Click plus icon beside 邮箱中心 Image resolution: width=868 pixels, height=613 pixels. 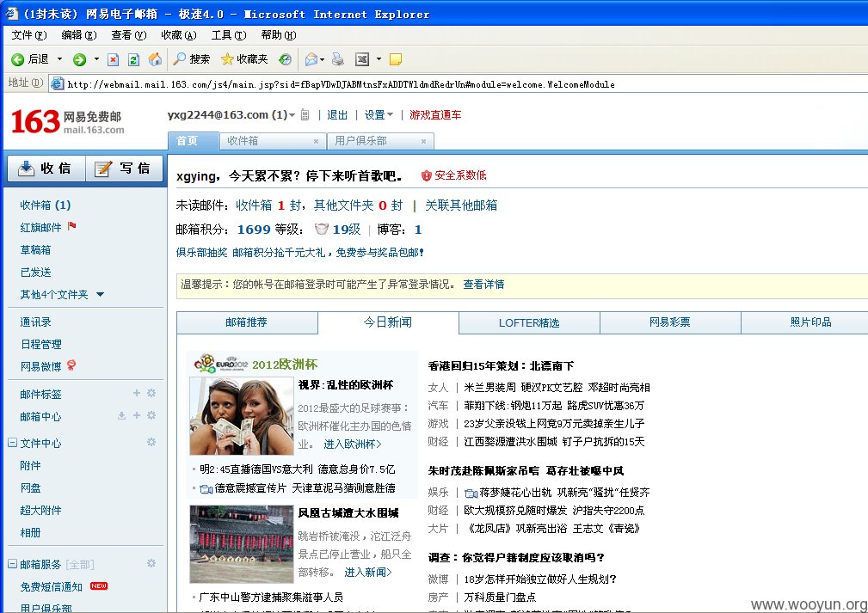137,415
